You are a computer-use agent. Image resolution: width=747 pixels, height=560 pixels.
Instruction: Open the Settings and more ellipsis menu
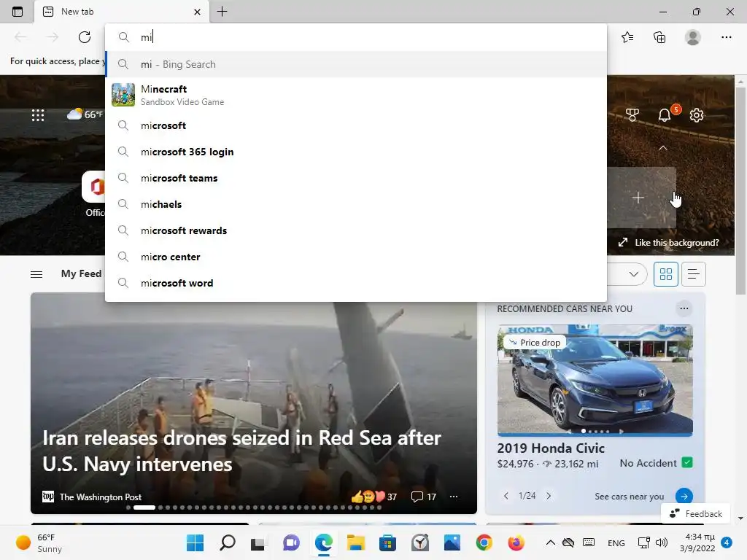[726, 37]
